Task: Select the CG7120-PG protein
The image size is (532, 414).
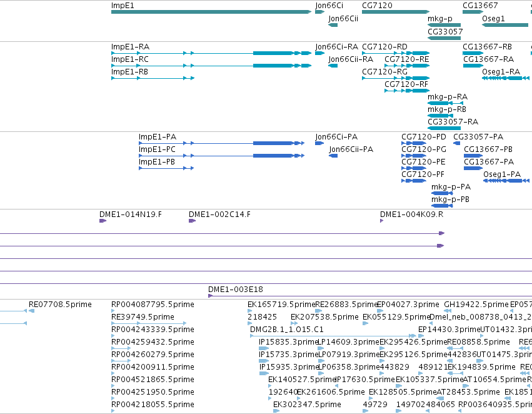Action: click(414, 156)
